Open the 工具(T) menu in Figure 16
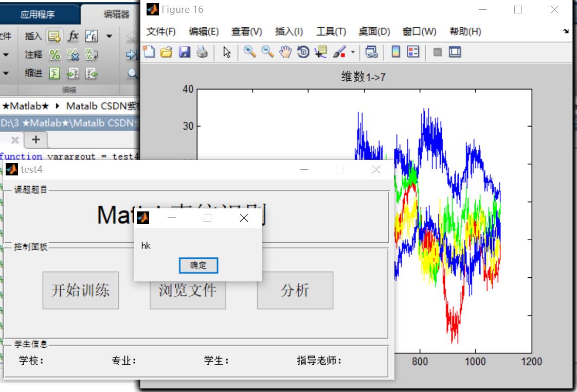 [331, 31]
